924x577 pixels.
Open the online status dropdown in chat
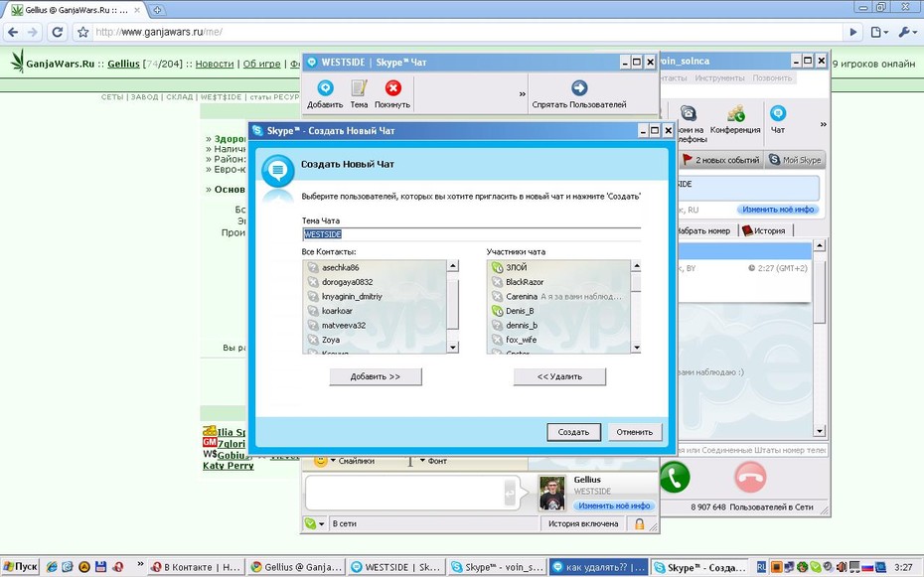(315, 523)
